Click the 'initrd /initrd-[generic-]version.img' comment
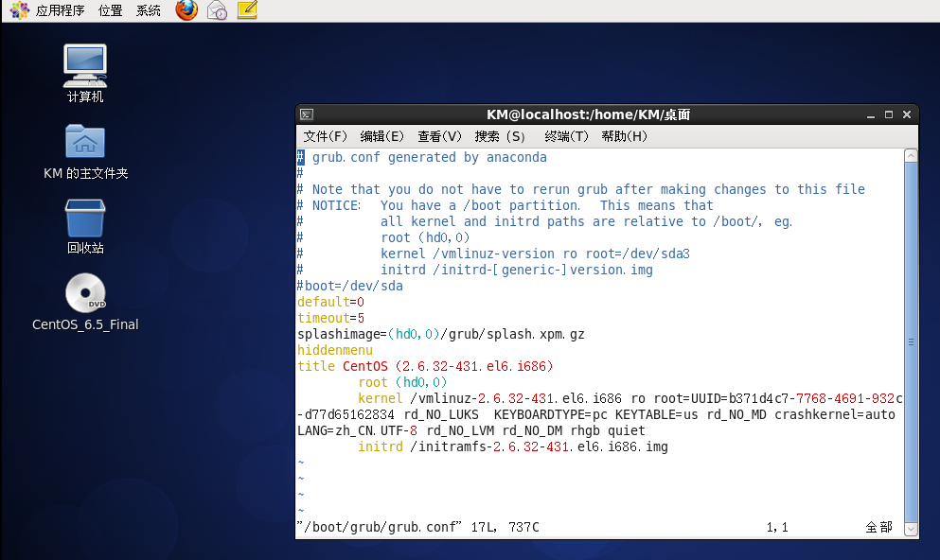 tap(517, 271)
